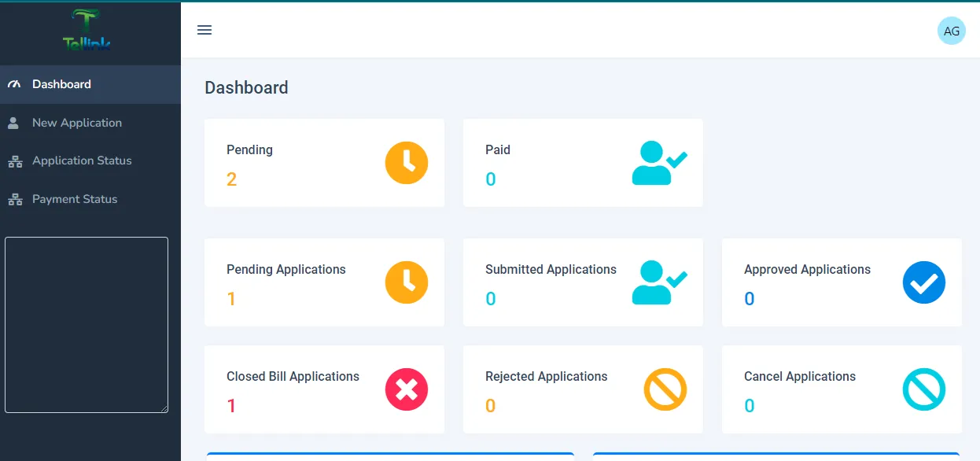Click the textarea resize handle corner
The image size is (980, 461).
pyautogui.click(x=164, y=408)
